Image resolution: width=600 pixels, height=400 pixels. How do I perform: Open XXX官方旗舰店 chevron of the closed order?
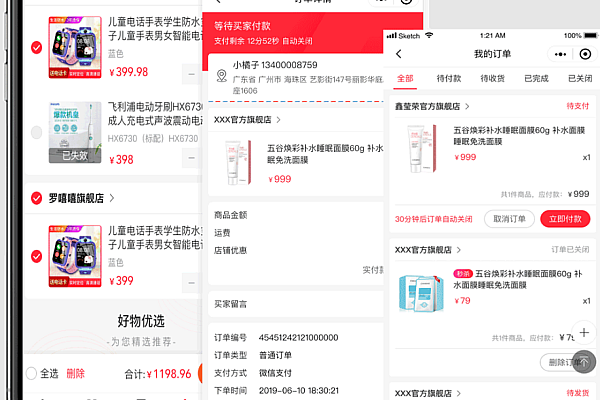point(458,250)
